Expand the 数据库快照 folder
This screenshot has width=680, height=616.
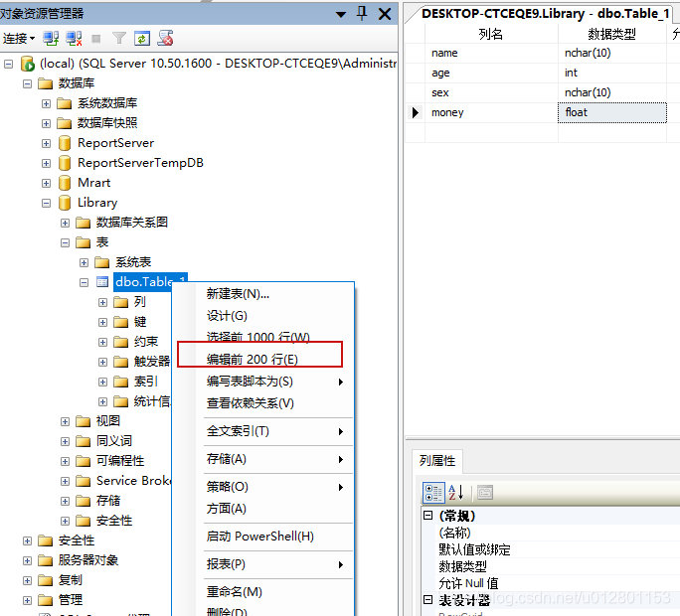pyautogui.click(x=46, y=123)
